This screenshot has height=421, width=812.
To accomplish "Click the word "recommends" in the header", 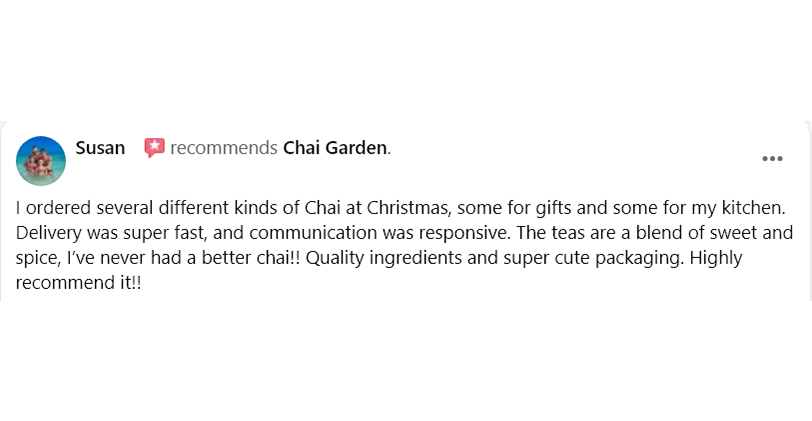I will click(223, 148).
